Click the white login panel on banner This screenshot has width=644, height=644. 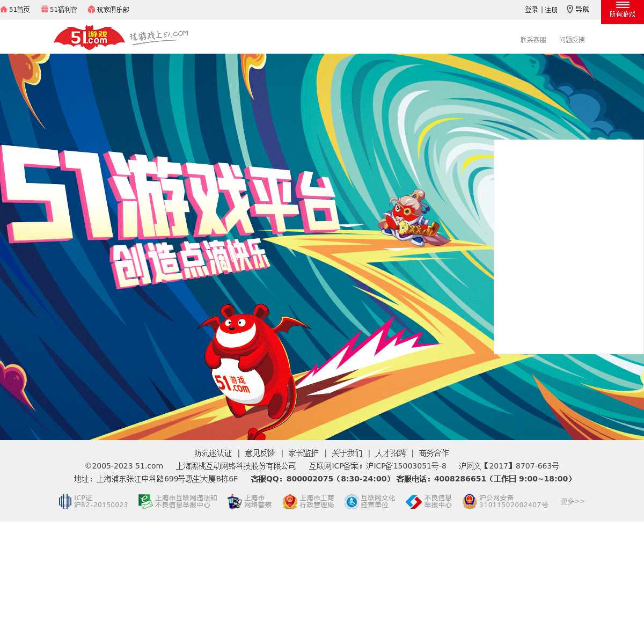pos(569,247)
